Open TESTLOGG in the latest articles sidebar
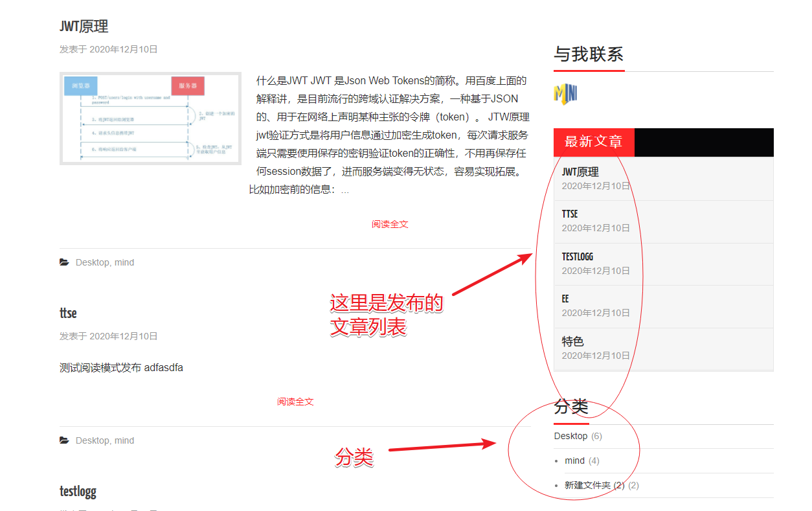 (x=578, y=257)
